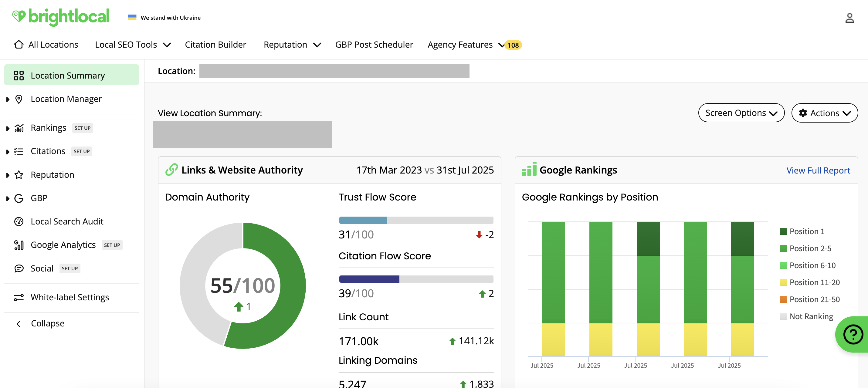Image resolution: width=868 pixels, height=388 pixels.
Task: Click the 171.00k link count value
Action: (x=358, y=341)
